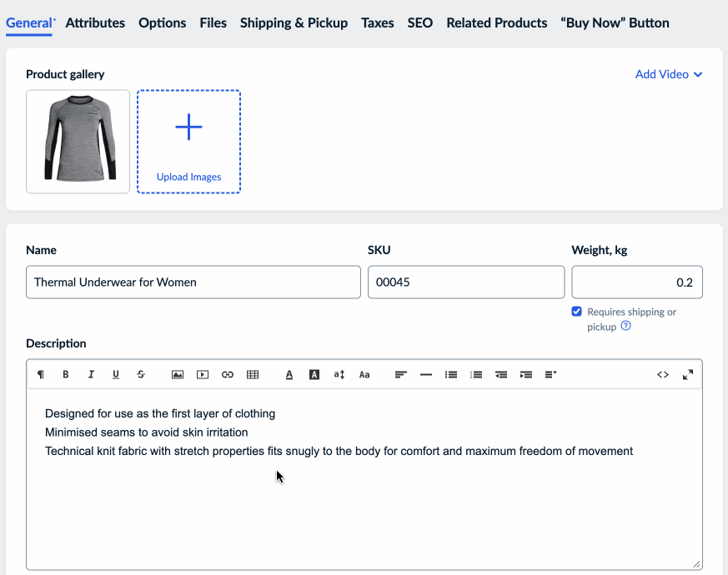Insert an unordered bullet list
This screenshot has width=728, height=575.
coord(451,375)
